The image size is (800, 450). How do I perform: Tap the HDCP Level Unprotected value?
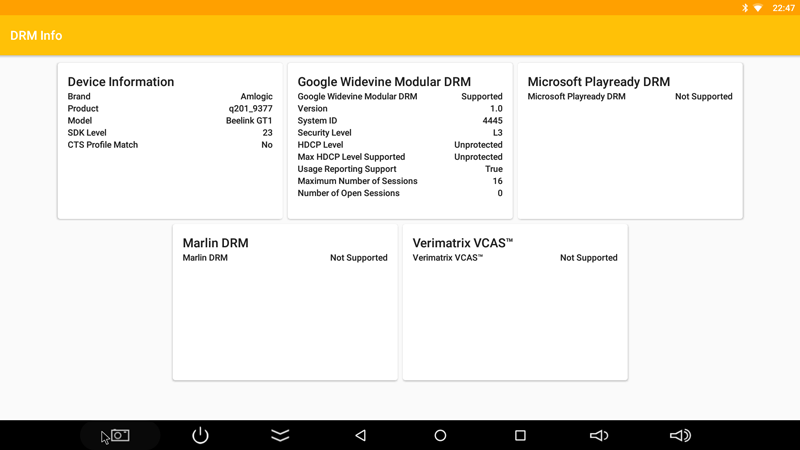coord(478,145)
